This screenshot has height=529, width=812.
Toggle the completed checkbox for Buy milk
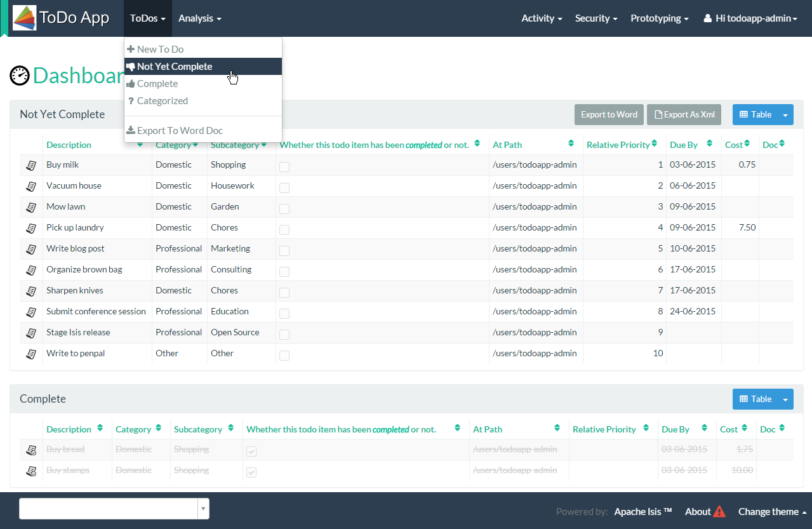(x=284, y=166)
